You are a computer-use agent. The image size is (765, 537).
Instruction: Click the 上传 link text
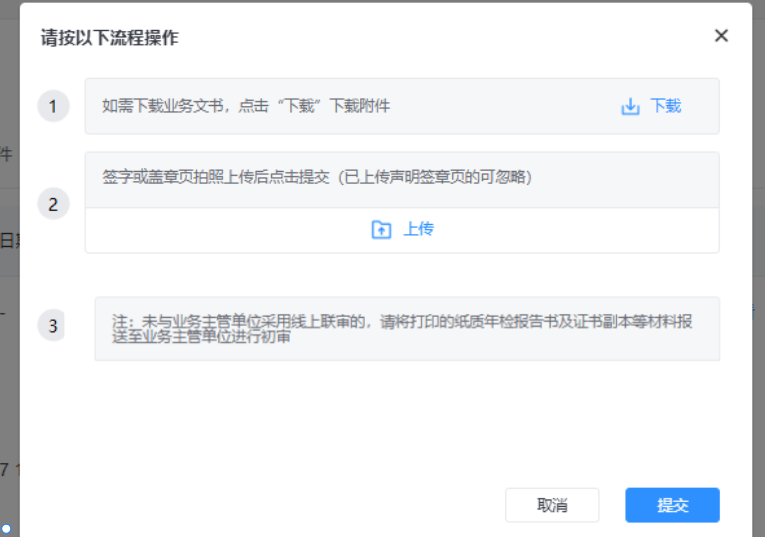point(418,230)
